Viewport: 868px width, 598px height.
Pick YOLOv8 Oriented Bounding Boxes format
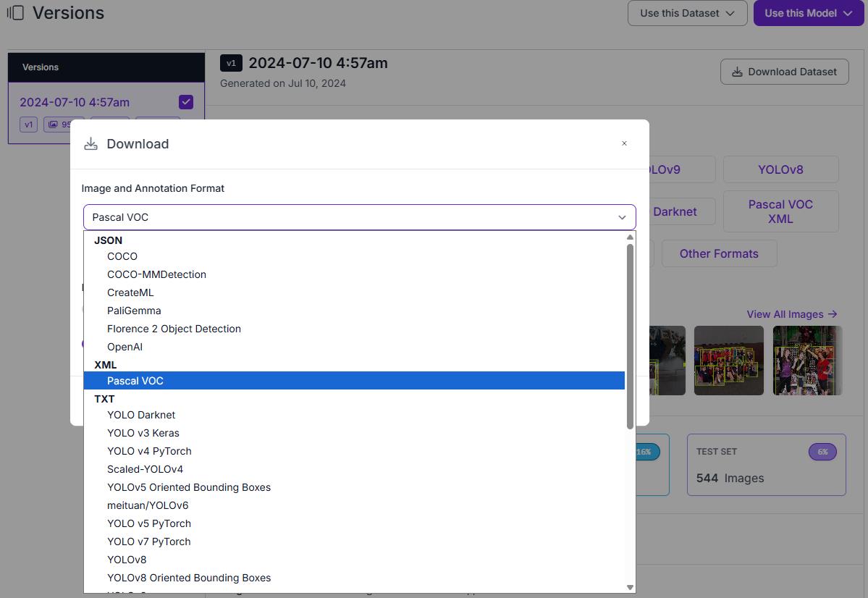189,578
